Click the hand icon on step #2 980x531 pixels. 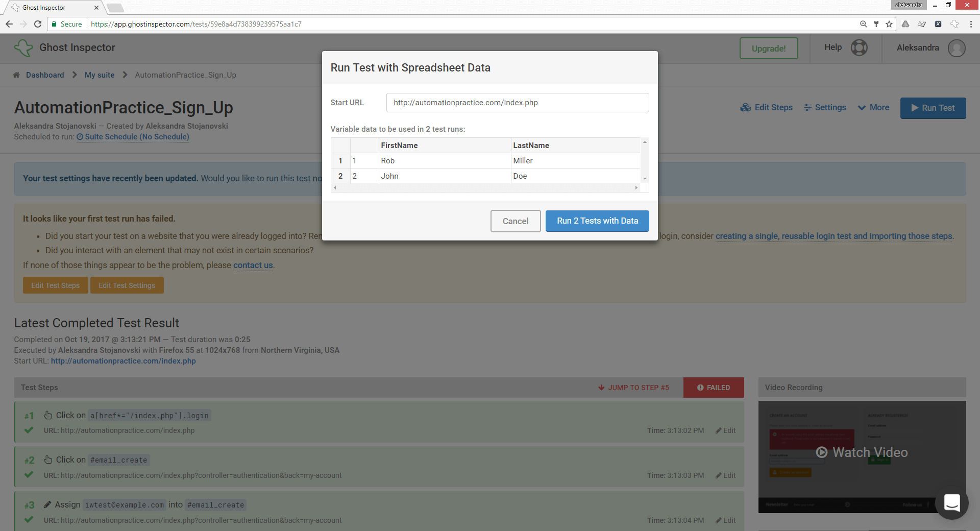click(x=48, y=460)
